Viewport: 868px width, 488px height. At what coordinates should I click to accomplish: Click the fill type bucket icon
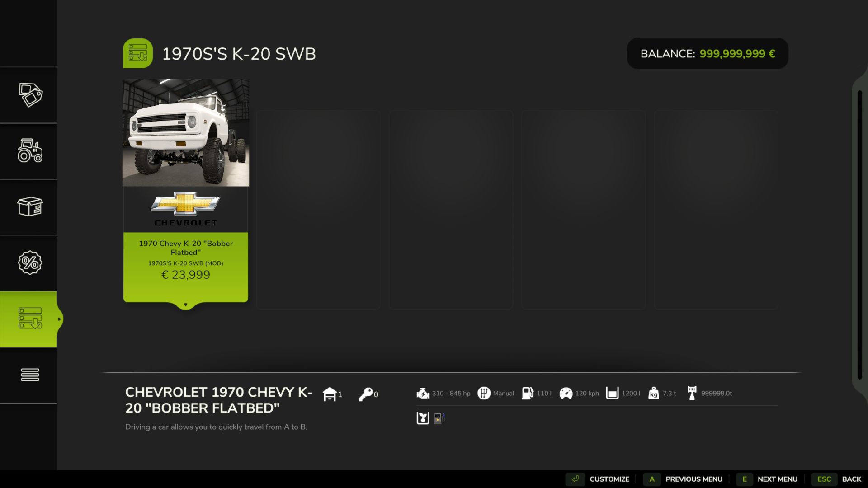tap(423, 418)
